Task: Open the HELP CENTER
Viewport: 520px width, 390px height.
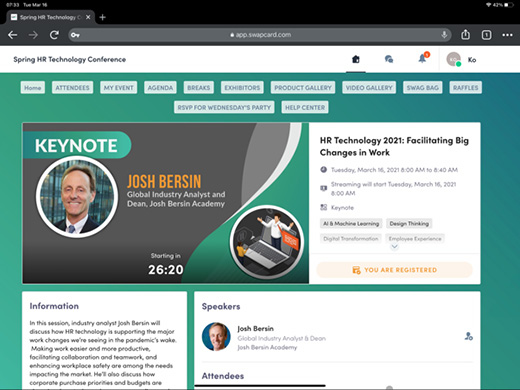Action: 305,107
